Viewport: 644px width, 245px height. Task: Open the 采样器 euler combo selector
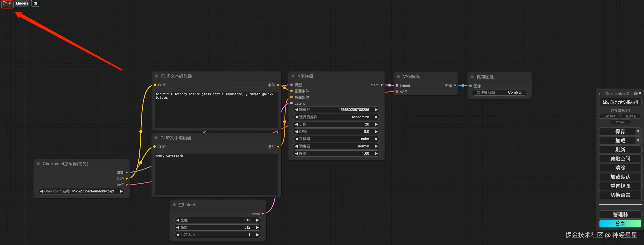pyautogui.click(x=336, y=139)
